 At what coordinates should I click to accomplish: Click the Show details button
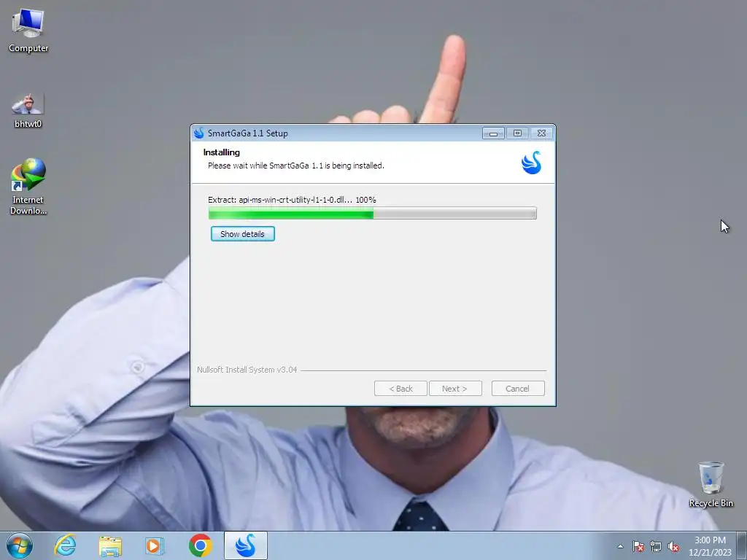coord(242,234)
